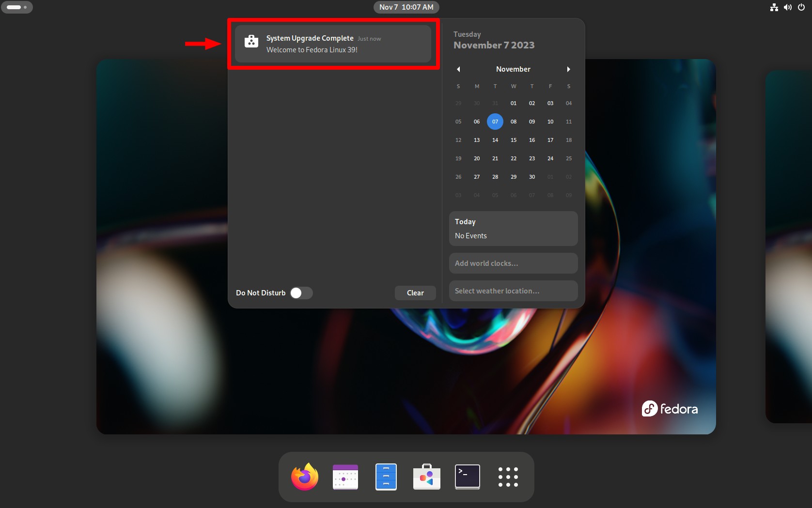This screenshot has width=812, height=508.
Task: Select November 13 in calendar
Action: click(477, 140)
